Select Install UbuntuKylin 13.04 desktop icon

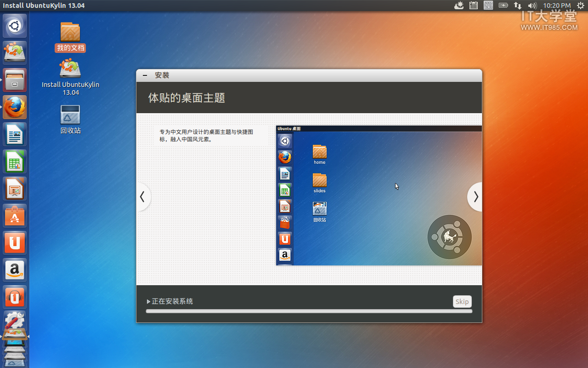pos(70,77)
